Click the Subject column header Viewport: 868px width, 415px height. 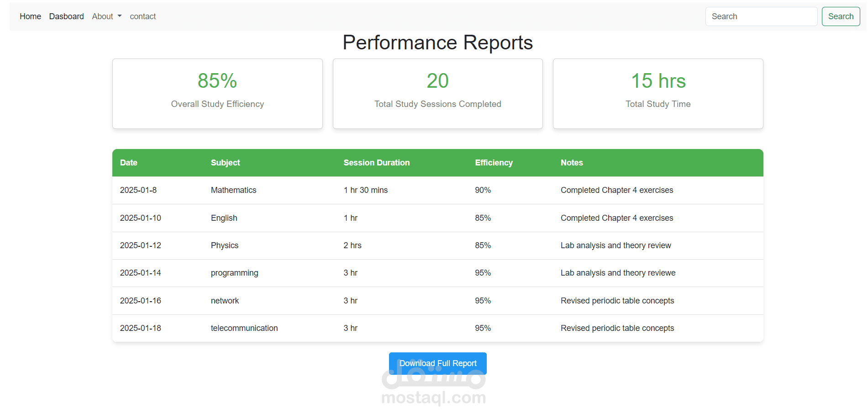225,163
